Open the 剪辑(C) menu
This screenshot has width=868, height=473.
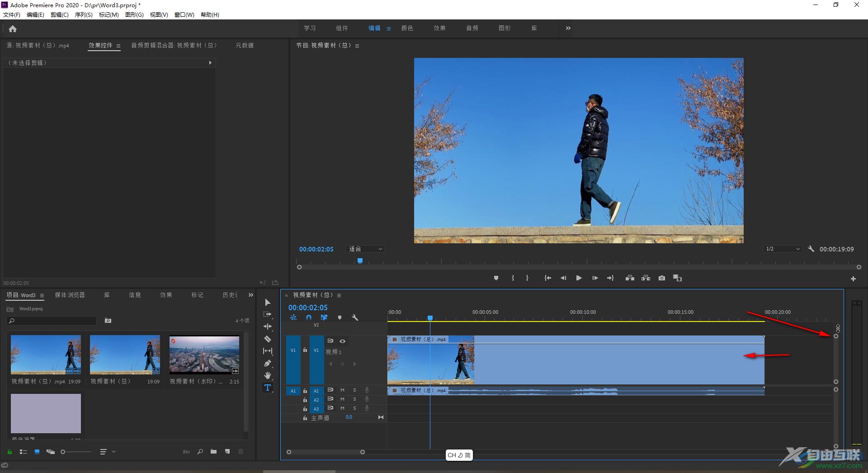click(x=60, y=15)
